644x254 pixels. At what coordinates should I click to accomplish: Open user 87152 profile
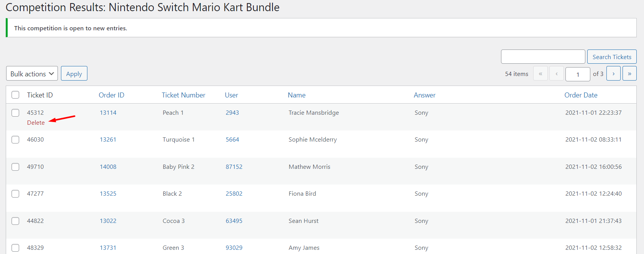click(234, 167)
